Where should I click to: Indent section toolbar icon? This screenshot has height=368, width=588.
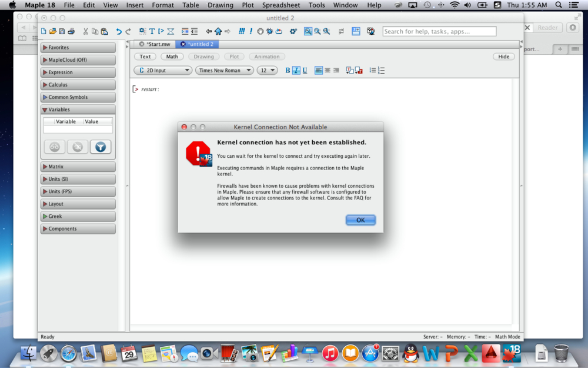pyautogui.click(x=185, y=32)
